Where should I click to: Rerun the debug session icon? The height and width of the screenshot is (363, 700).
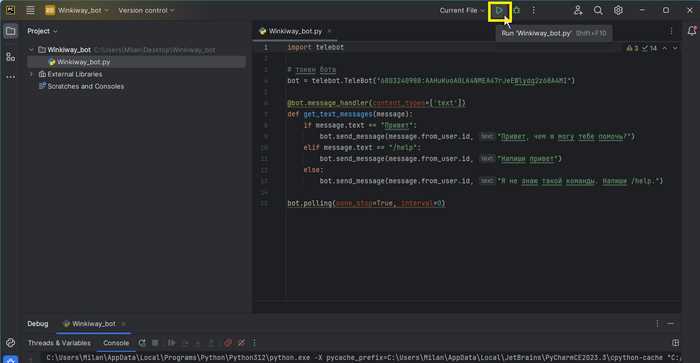click(142, 343)
